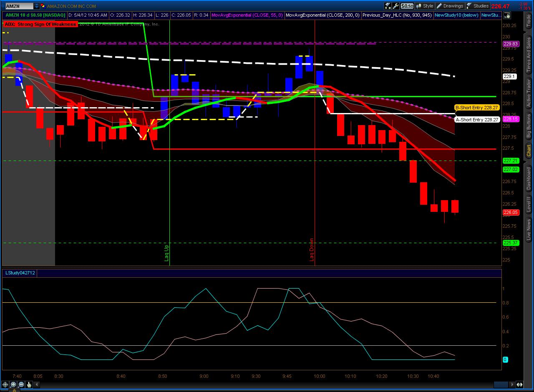Click the zoom in magnifier icon
Viewport: 534px width, 392px height.
[13, 384]
